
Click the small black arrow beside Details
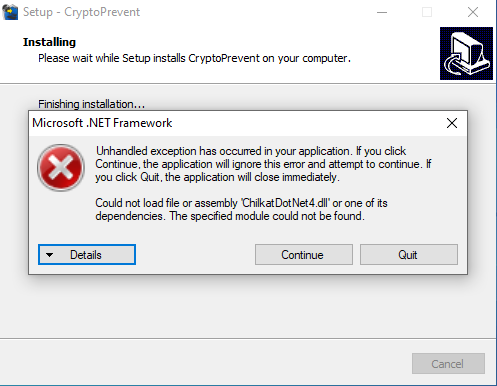click(49, 255)
